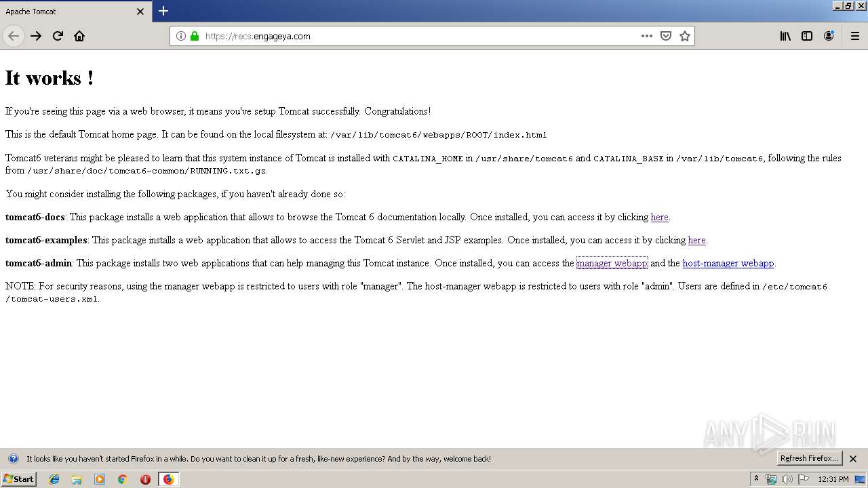The height and width of the screenshot is (488, 868).
Task: Click the tomcat6-admin package name
Action: coord(39,263)
